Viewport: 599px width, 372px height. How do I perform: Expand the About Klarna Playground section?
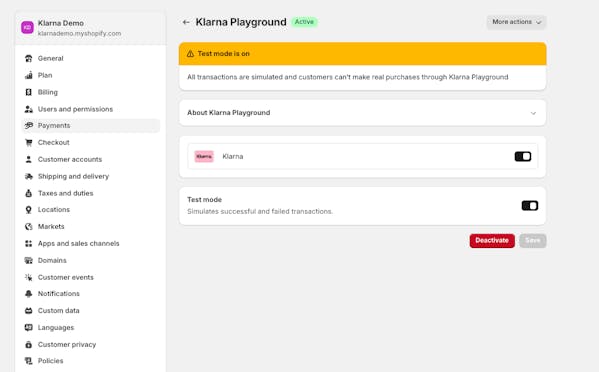(x=362, y=113)
